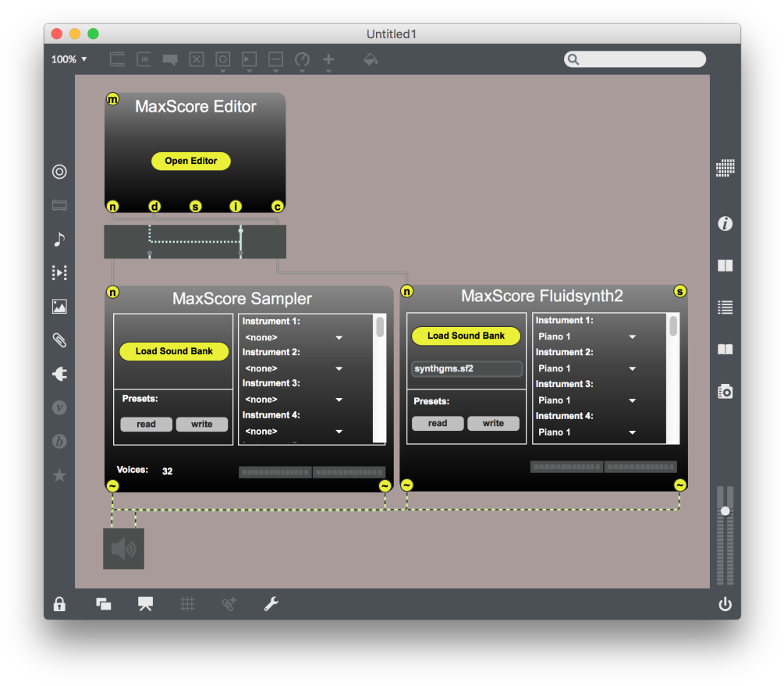Screen dimensions: 784x686
Task: Open images browser sidebar icon
Action: (x=59, y=306)
